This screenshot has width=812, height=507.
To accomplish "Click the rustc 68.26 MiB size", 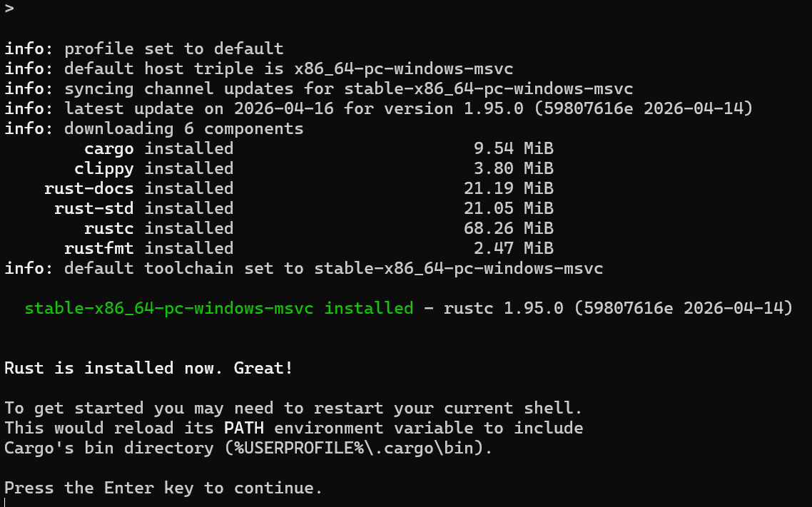I will point(509,228).
